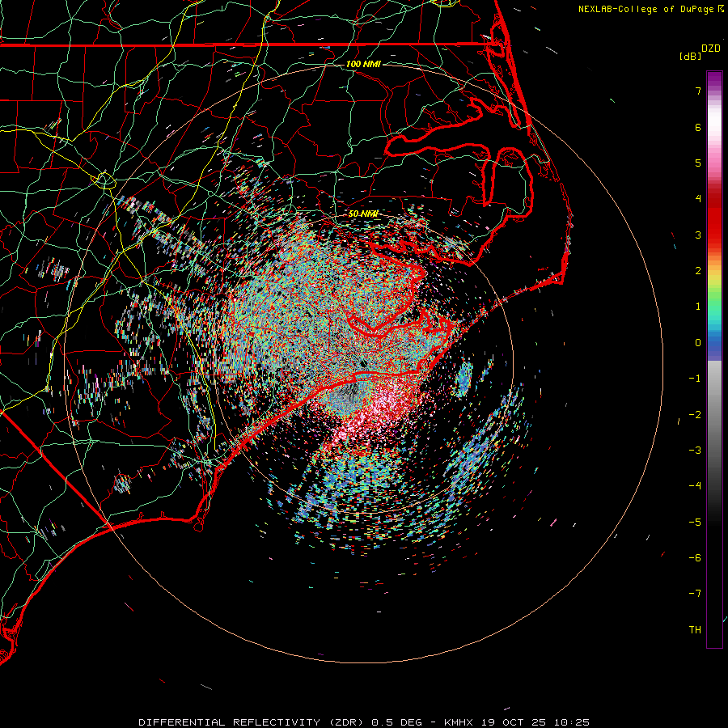Click the -6 value on the scale

[x=695, y=558]
